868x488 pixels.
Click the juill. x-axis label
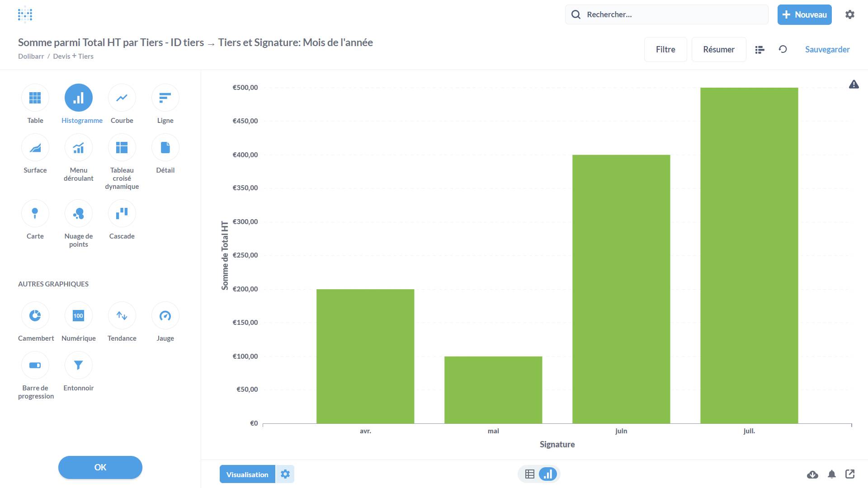pyautogui.click(x=749, y=431)
